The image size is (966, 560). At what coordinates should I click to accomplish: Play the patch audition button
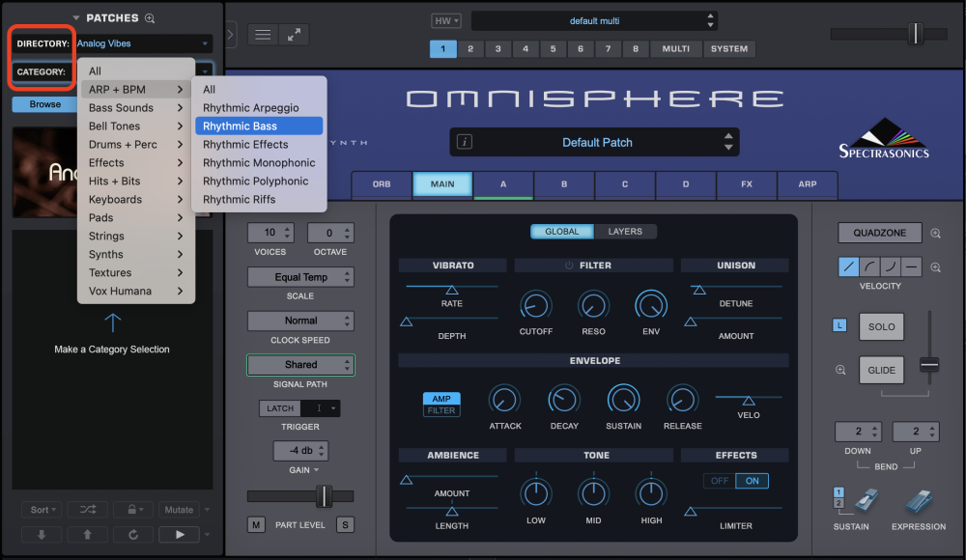180,534
